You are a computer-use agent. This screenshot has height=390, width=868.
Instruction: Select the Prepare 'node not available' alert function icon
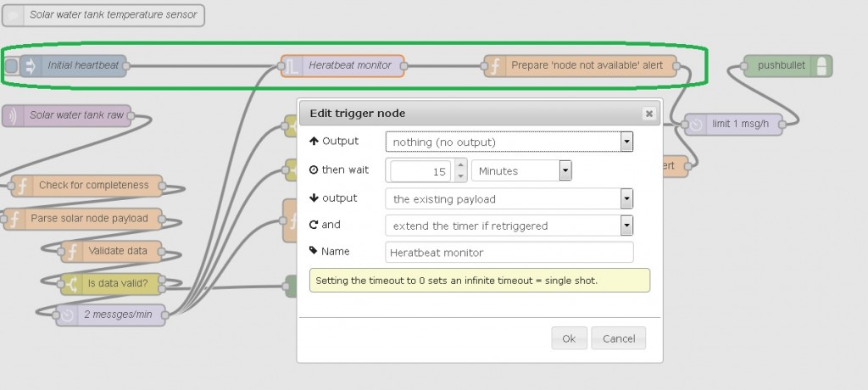[495, 66]
